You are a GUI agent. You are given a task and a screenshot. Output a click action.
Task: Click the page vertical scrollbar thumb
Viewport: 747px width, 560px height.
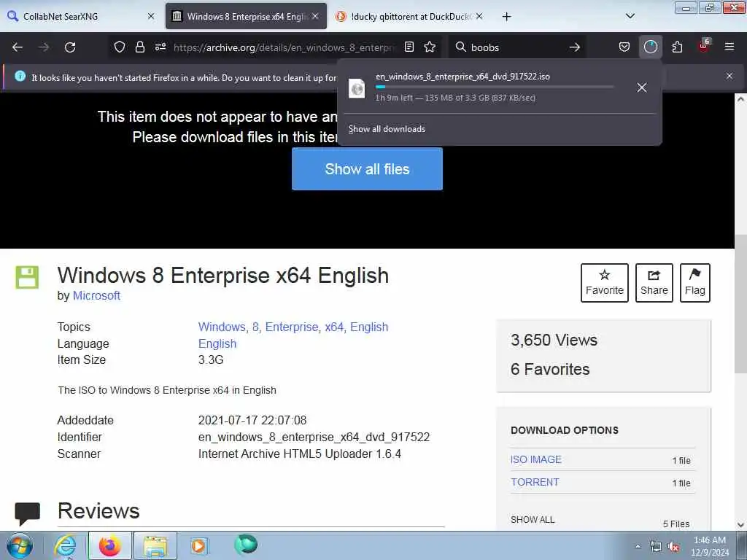click(x=740, y=305)
